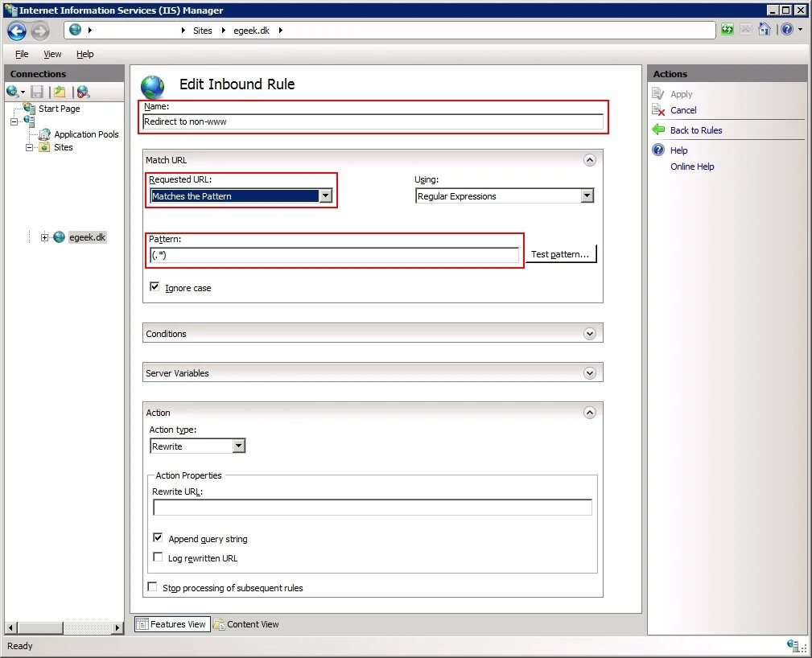Click the Up folder icon in Connections
Image resolution: width=812 pixels, height=658 pixels.
click(60, 93)
